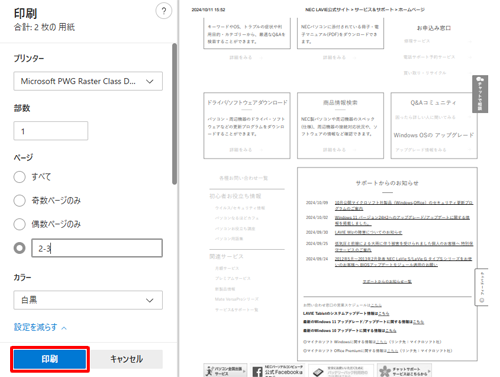Select the 偶数ページのみ radio button

tap(19, 224)
